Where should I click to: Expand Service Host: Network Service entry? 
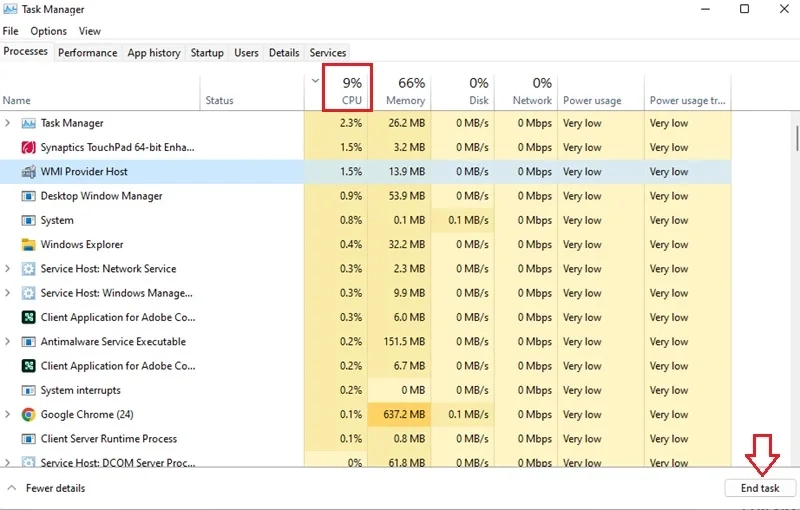click(8, 269)
